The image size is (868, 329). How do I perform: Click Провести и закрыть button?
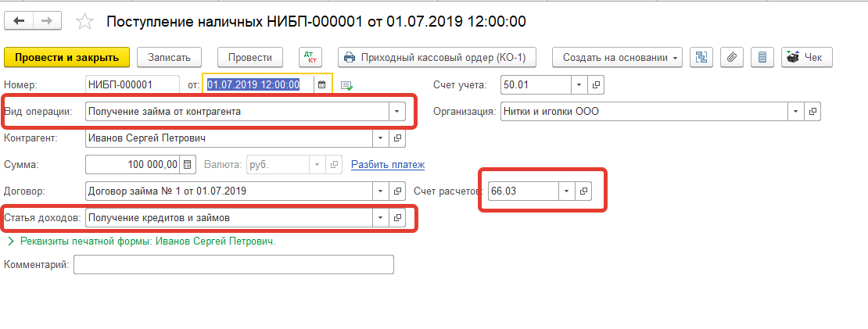(x=67, y=57)
